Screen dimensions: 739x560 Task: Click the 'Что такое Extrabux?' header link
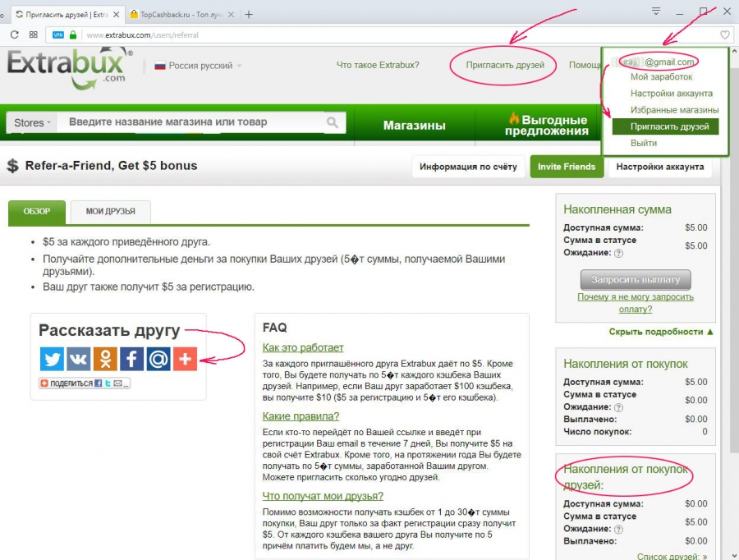(378, 65)
